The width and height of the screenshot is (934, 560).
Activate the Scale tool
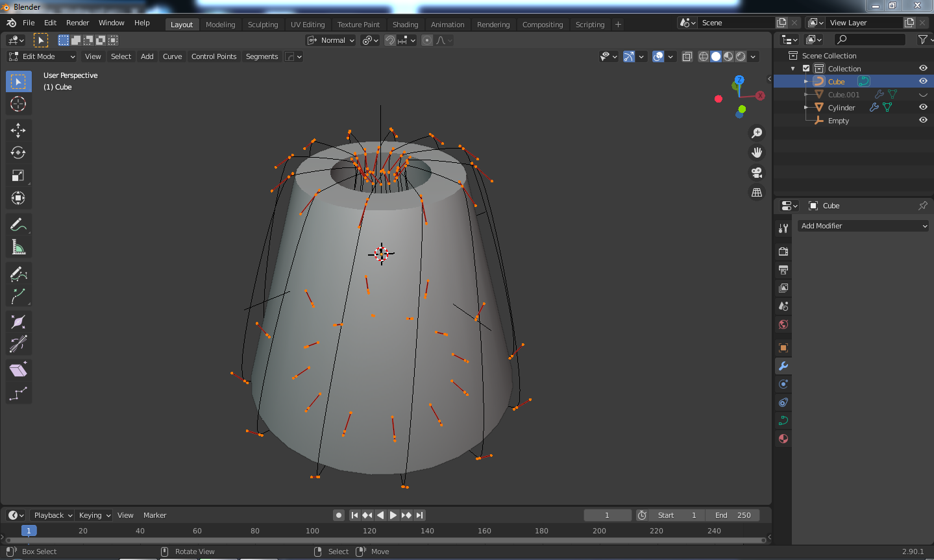click(x=18, y=176)
